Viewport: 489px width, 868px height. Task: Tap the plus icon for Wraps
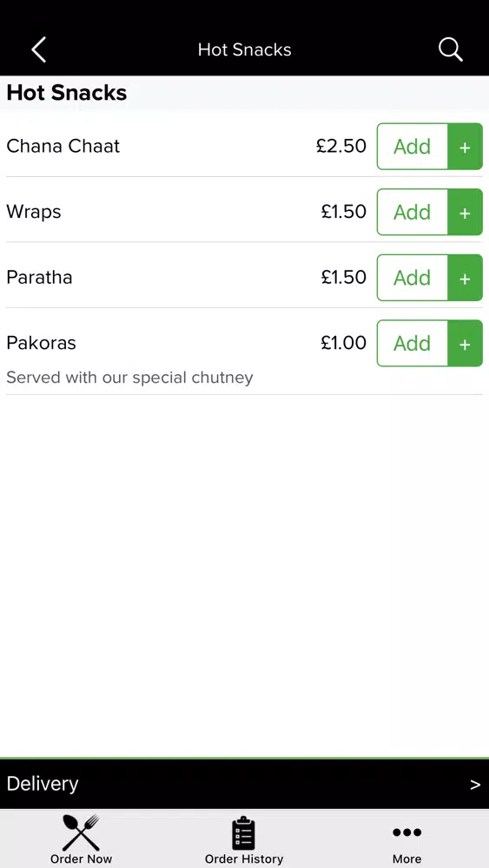pyautogui.click(x=466, y=212)
